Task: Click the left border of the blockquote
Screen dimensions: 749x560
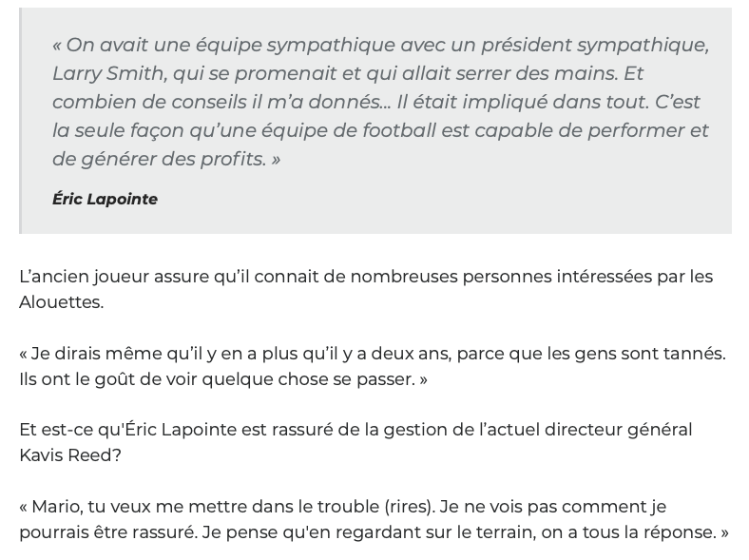Action: click(21, 121)
